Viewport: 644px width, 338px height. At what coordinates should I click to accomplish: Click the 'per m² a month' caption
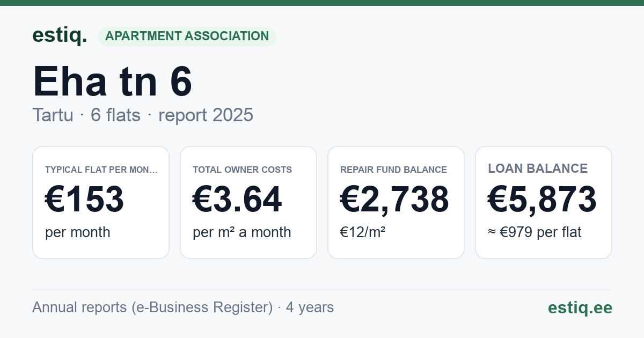pyautogui.click(x=242, y=232)
